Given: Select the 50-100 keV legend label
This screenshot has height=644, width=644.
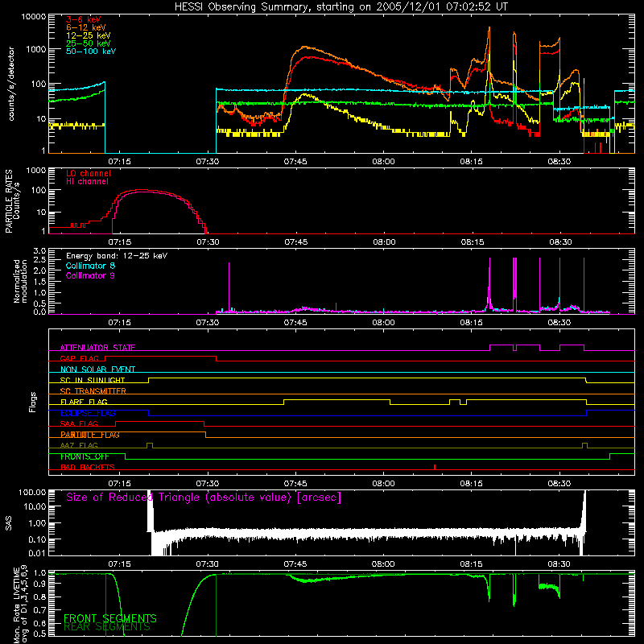Looking at the screenshot, I should pos(91,52).
